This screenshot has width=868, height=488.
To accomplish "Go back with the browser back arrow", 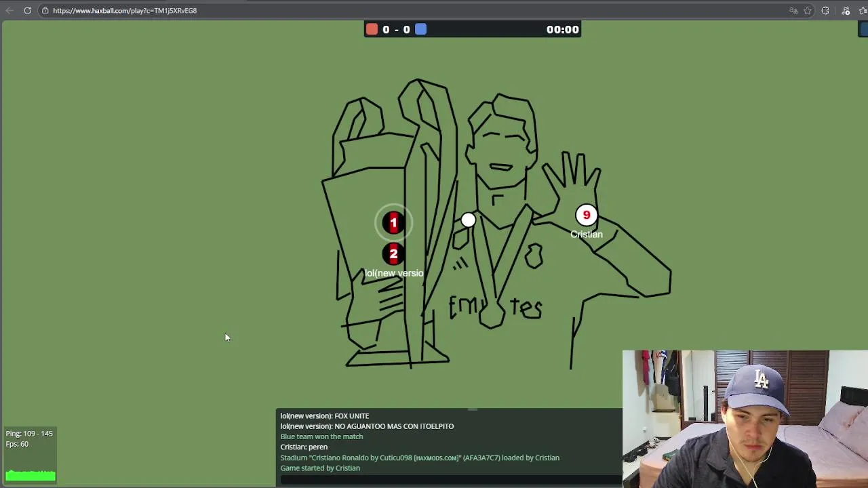I will pyautogui.click(x=9, y=10).
